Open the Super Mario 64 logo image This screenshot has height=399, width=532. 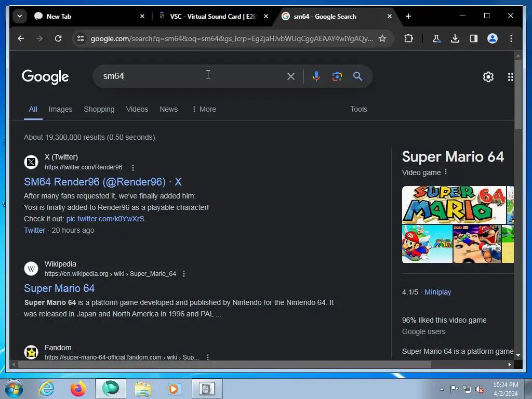click(x=454, y=205)
